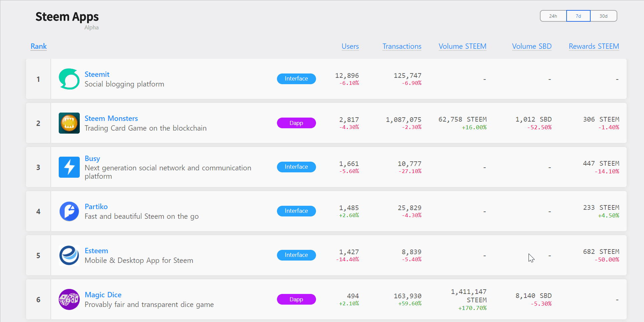644x322 pixels.
Task: Click Fast and beautiful Steem description
Action: click(x=141, y=216)
